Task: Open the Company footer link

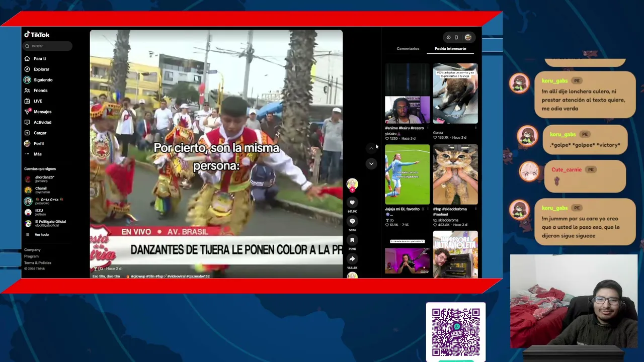Action: tap(32, 250)
